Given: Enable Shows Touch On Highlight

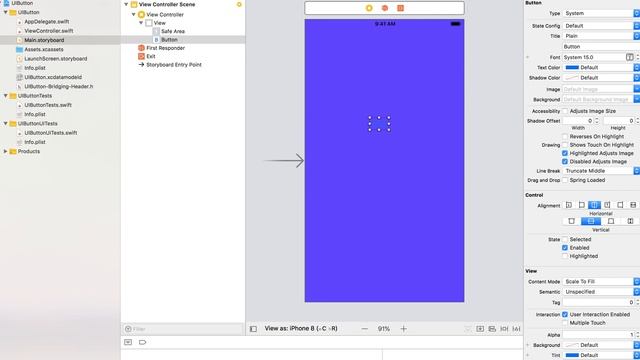Looking at the screenshot, I should point(565,145).
